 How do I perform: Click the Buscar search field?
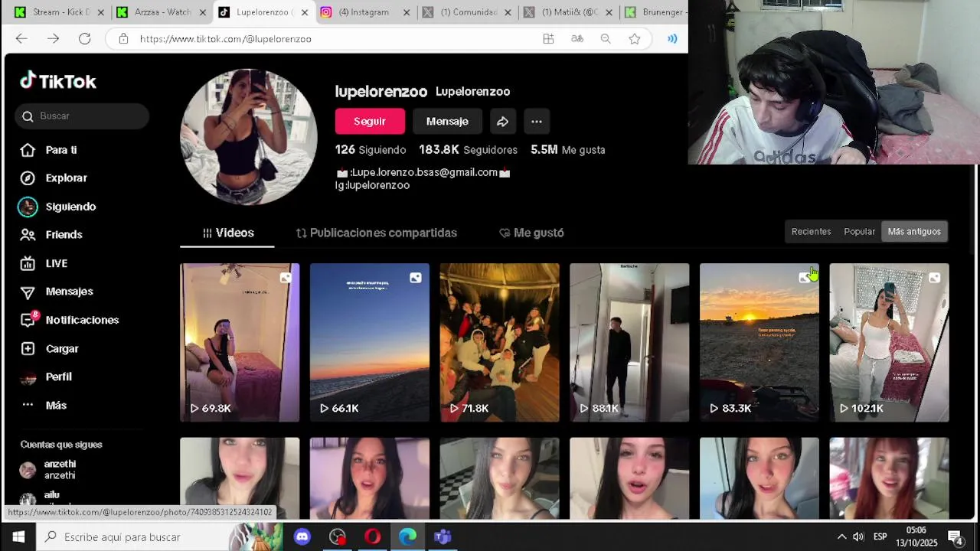[x=82, y=116]
